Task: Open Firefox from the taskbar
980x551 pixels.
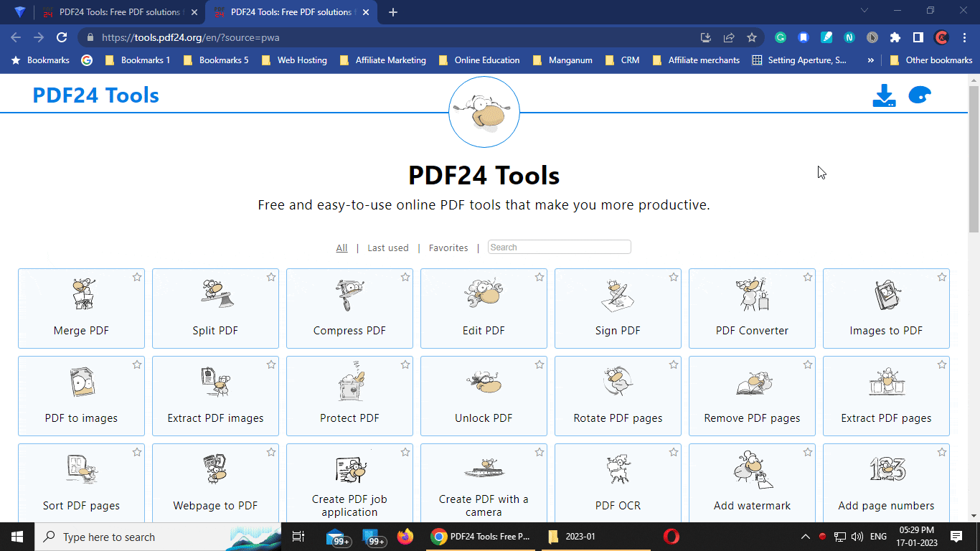Action: (405, 537)
